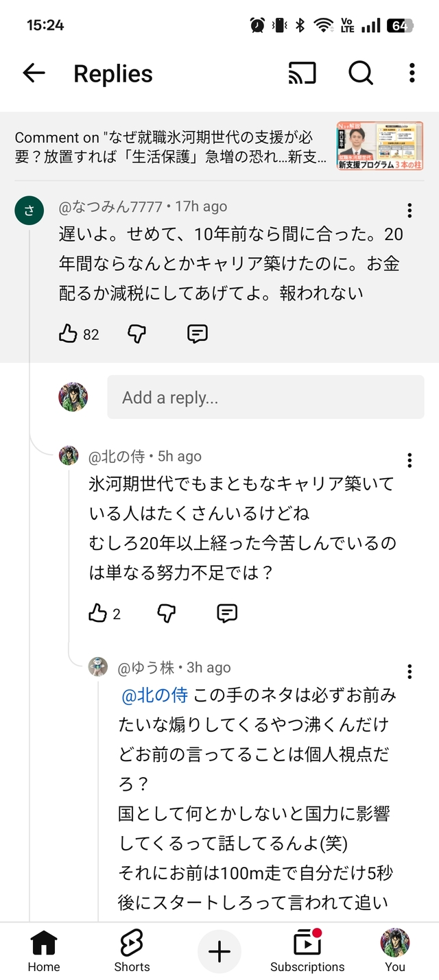439x980 pixels.
Task: Like the comment by @なつみん7777
Action: tap(68, 334)
